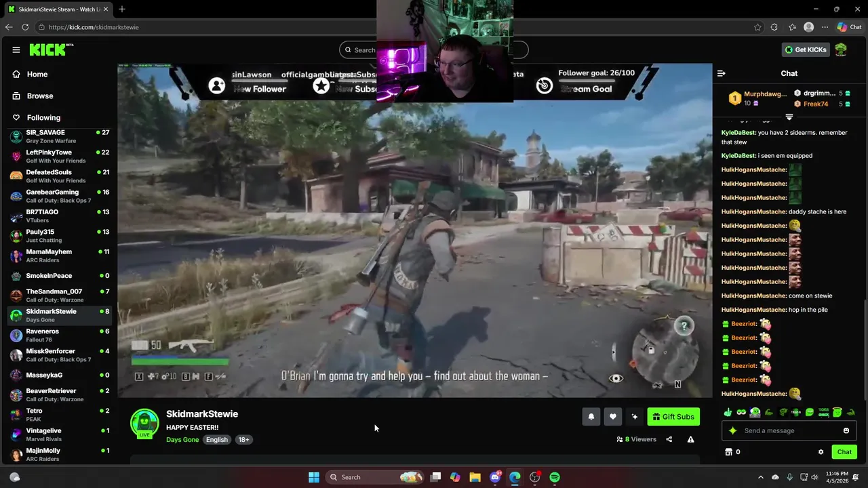The height and width of the screenshot is (488, 868).
Task: Reload the page with browser refresh icon
Action: click(x=25, y=27)
